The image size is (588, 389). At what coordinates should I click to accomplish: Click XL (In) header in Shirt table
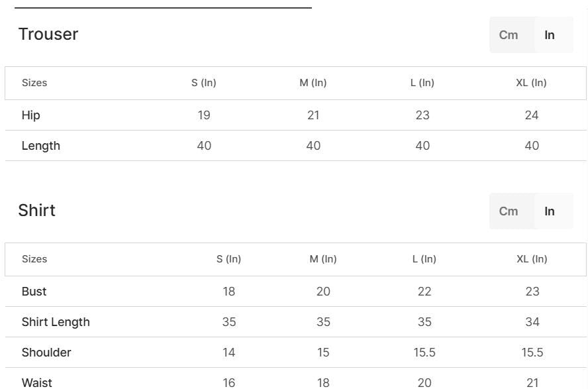[x=532, y=259]
